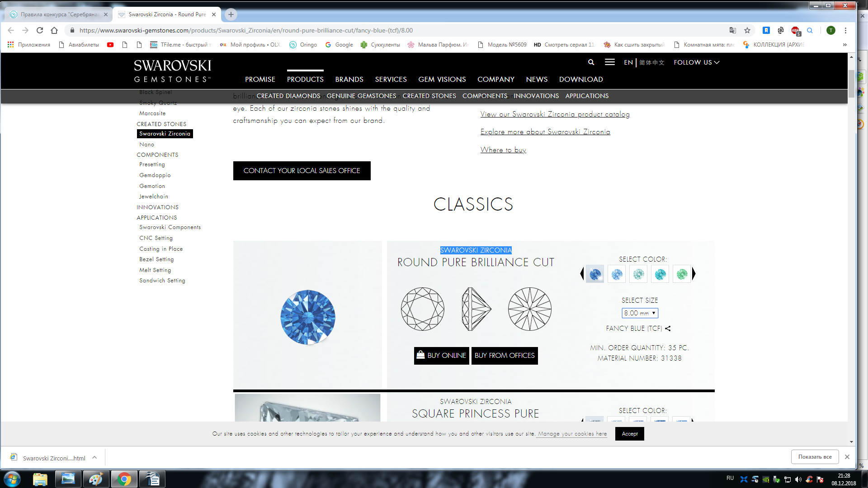Select Created Diamonds submenu

click(288, 96)
